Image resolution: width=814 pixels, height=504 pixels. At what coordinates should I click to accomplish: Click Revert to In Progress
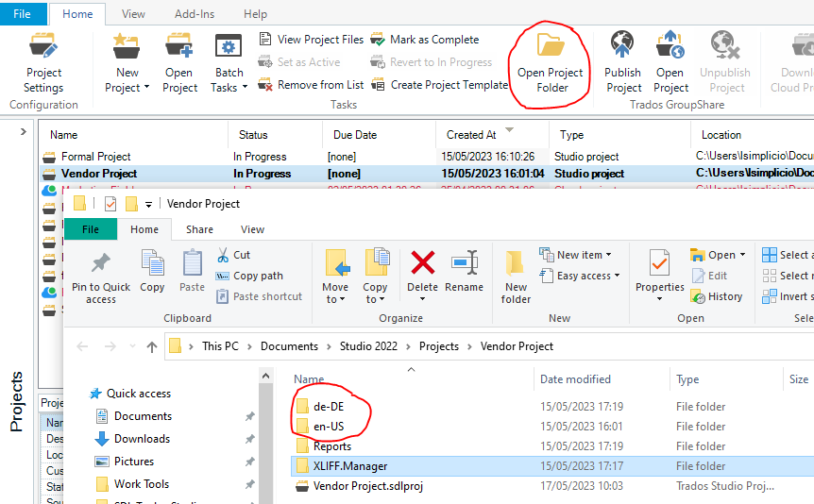[x=431, y=62]
